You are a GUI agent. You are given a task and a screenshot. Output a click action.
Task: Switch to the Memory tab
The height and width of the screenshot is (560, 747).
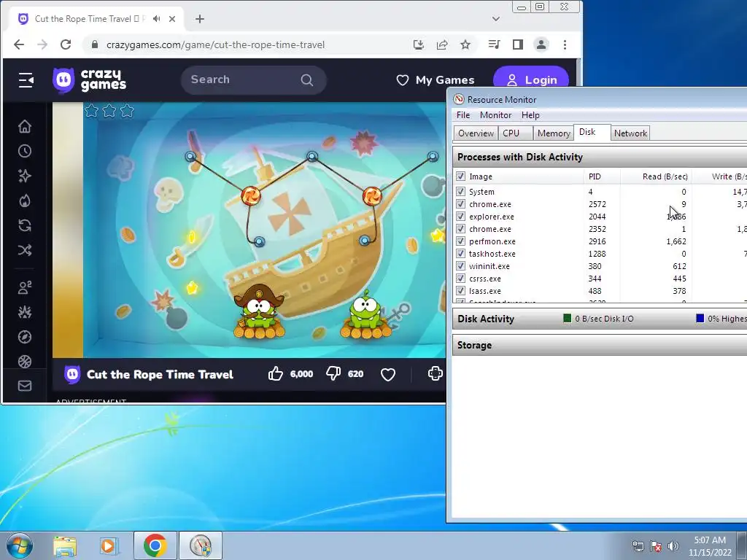coord(554,133)
